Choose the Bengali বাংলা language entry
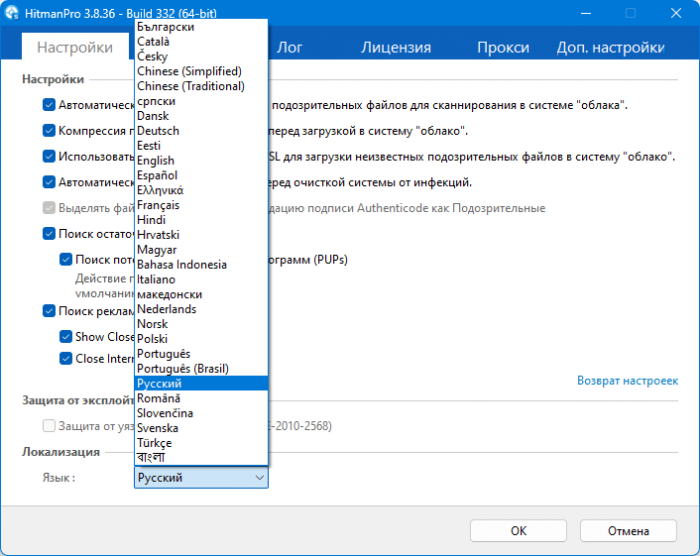The width and height of the screenshot is (700, 556). pos(201,457)
